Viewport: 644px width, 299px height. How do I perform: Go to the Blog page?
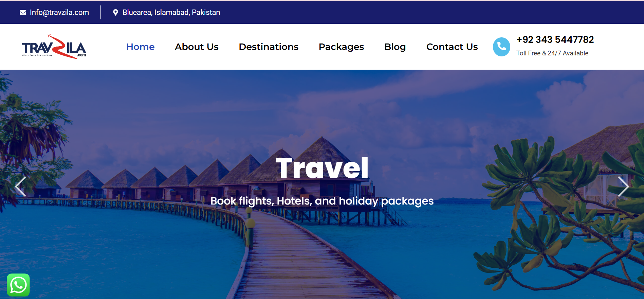click(395, 47)
